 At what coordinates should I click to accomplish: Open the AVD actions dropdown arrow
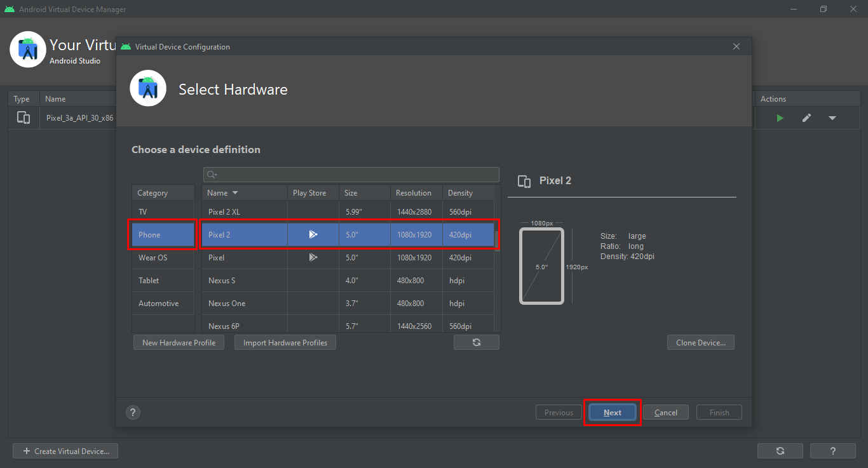[x=832, y=118]
